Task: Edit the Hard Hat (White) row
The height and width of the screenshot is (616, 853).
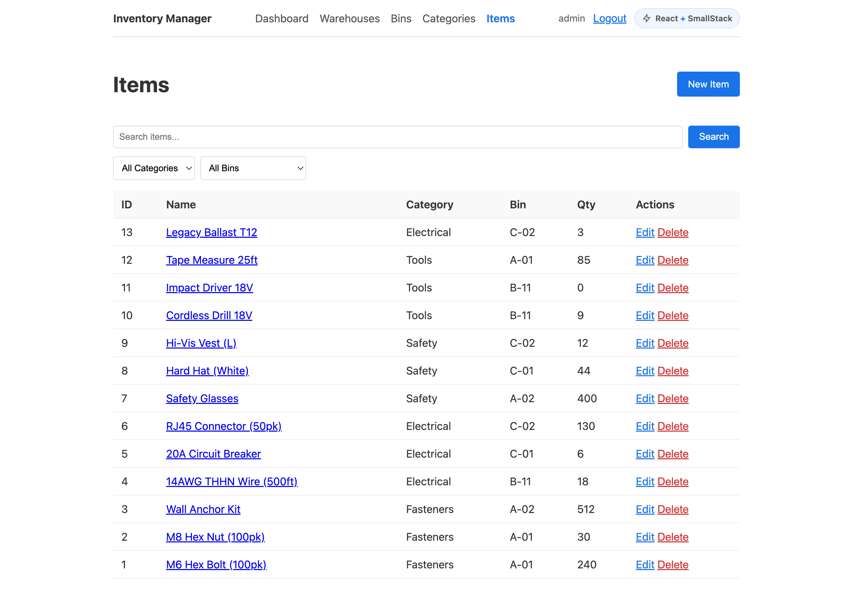Action: pos(645,371)
